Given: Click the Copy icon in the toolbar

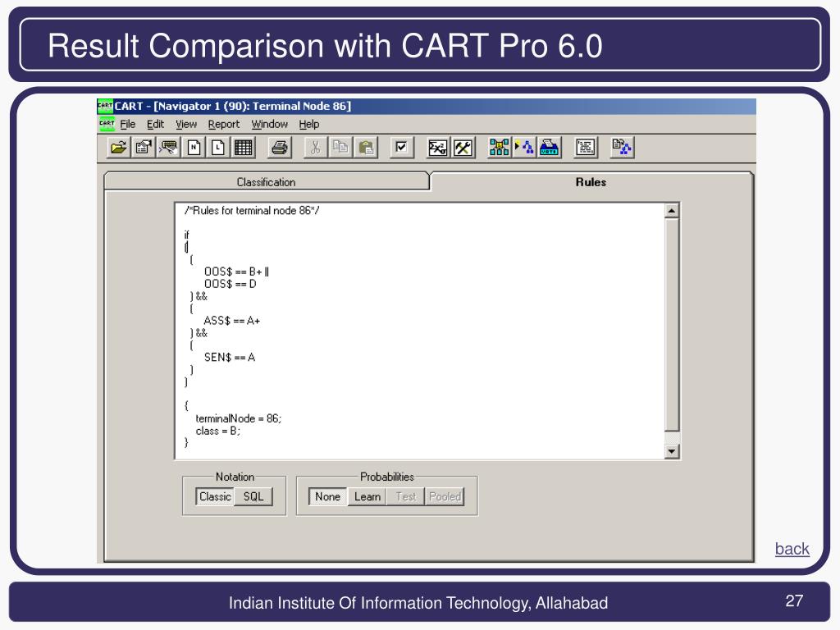Looking at the screenshot, I should click(340, 148).
